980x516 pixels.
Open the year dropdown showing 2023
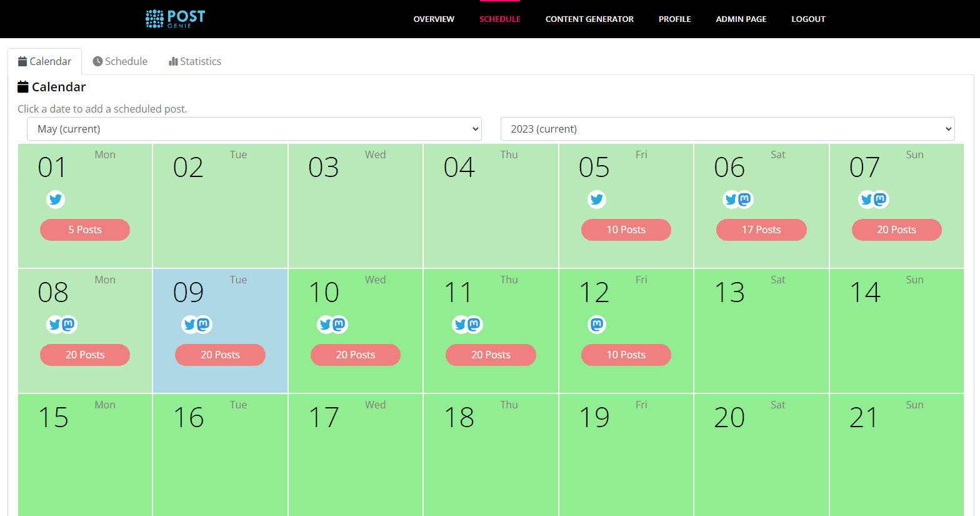pos(727,129)
